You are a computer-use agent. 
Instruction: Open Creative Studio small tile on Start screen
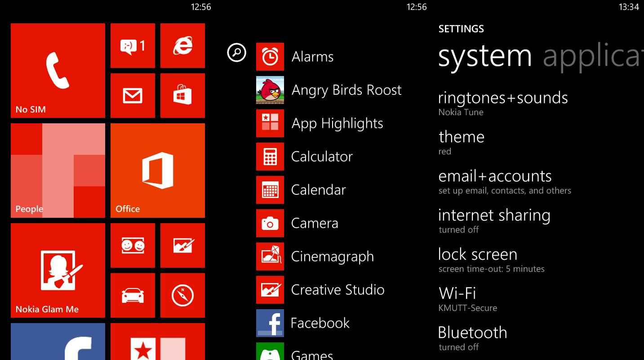182,245
